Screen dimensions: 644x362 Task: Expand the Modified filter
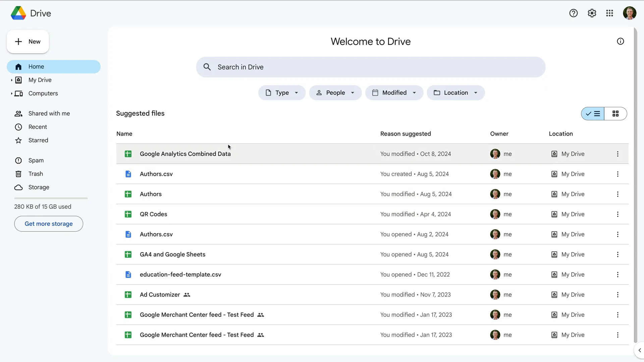(394, 93)
